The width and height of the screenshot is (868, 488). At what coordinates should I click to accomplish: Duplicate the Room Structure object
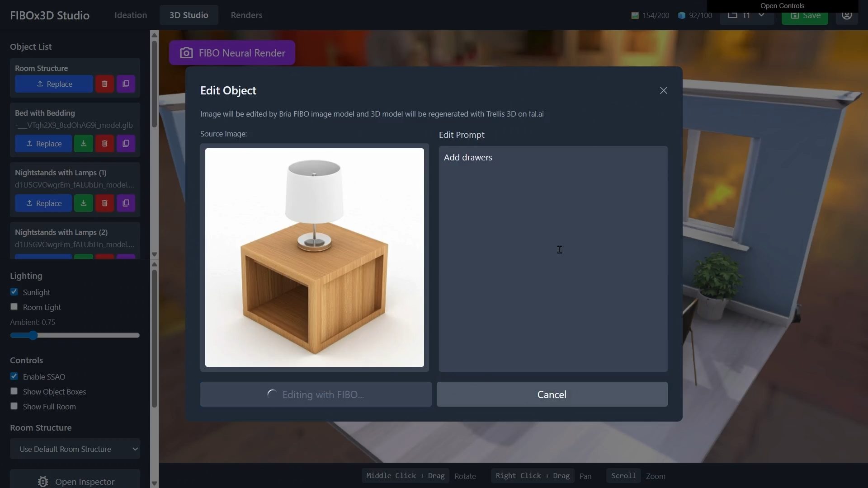click(x=126, y=84)
